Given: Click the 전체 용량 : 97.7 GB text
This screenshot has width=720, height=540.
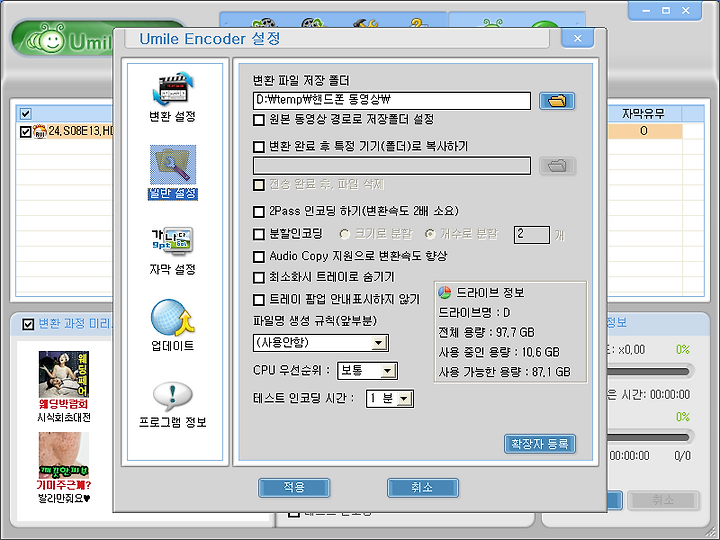Looking at the screenshot, I should click(487, 332).
